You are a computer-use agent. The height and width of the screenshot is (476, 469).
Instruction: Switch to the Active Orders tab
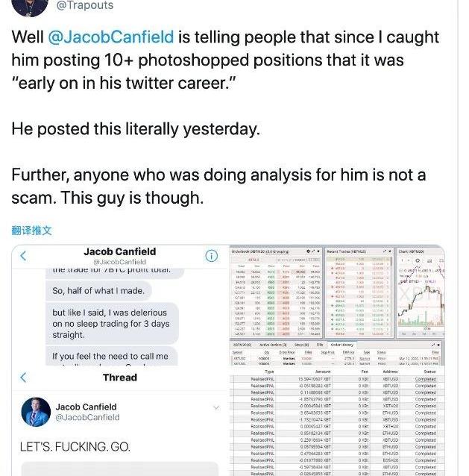coord(273,345)
